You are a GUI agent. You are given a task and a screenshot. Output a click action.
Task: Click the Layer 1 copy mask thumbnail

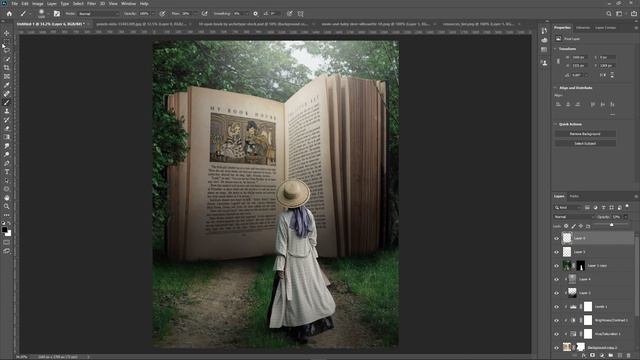[580, 266]
